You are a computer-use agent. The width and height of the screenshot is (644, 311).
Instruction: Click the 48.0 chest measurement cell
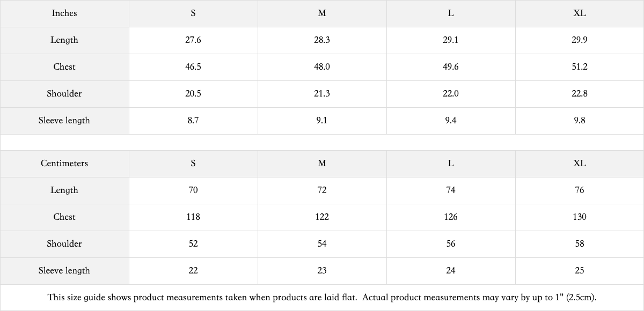[322, 67]
